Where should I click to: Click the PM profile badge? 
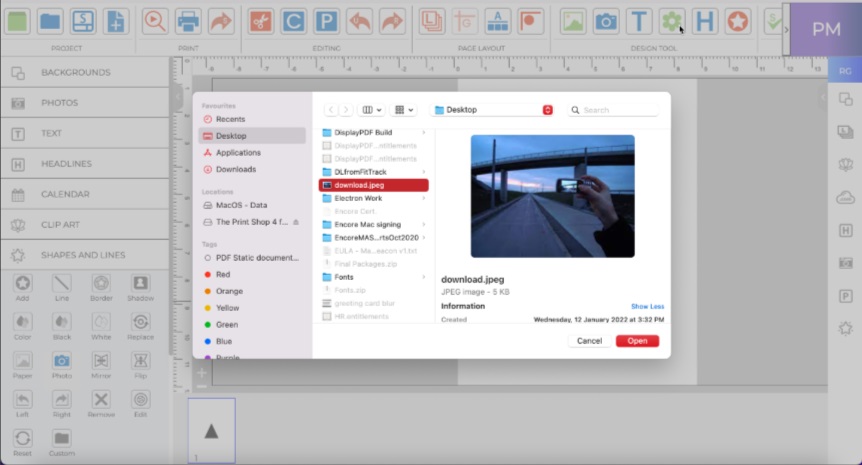pos(826,29)
